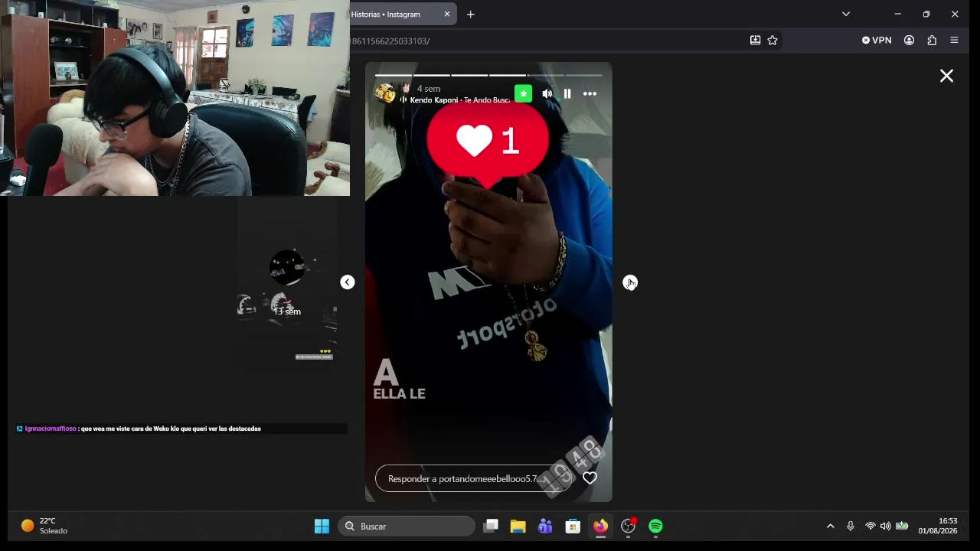This screenshot has width=980, height=551.
Task: Launch File Explorer from the taskbar
Action: (518, 526)
